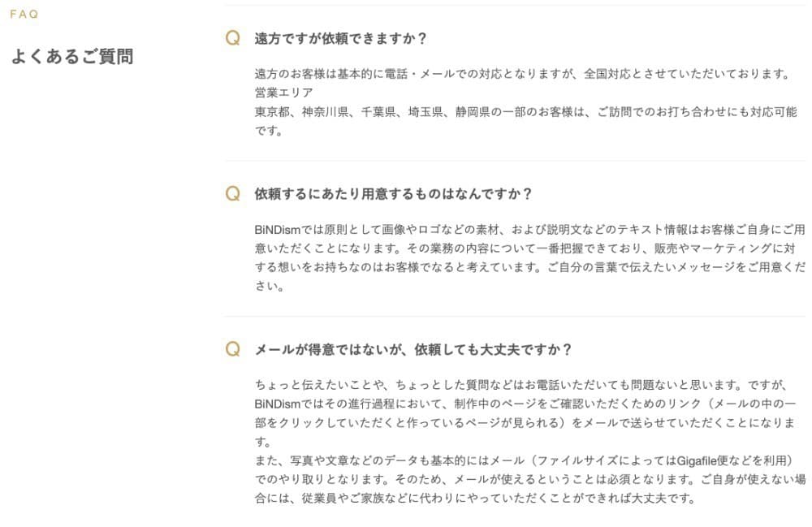Click the line starting でのやり取りとなります
This screenshot has height=527, width=812.
pyautogui.click(x=529, y=479)
